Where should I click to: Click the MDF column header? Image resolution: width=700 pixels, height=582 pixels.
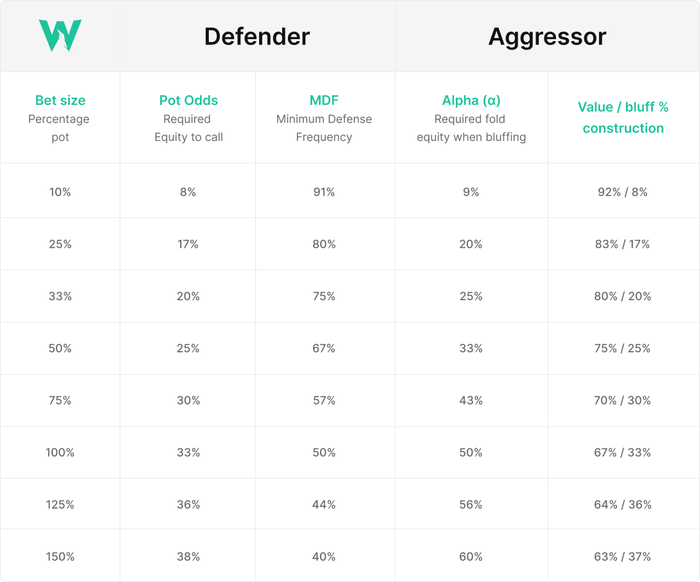pos(325,100)
